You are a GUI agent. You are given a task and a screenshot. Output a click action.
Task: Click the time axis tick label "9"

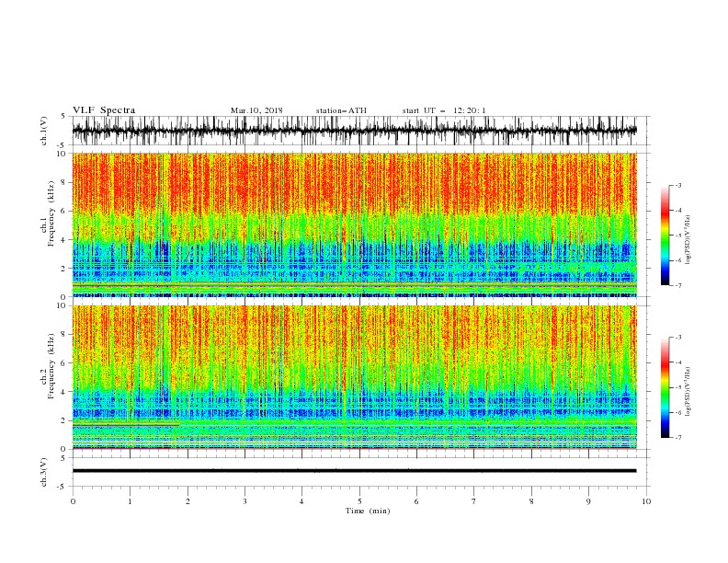click(588, 501)
